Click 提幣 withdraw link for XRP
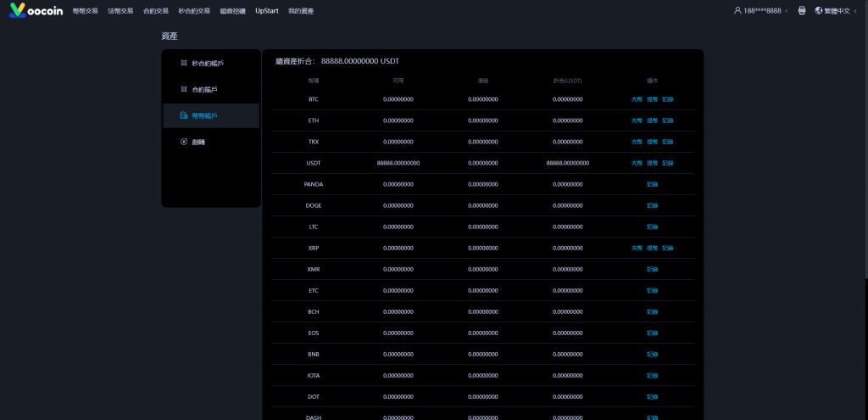 652,248
